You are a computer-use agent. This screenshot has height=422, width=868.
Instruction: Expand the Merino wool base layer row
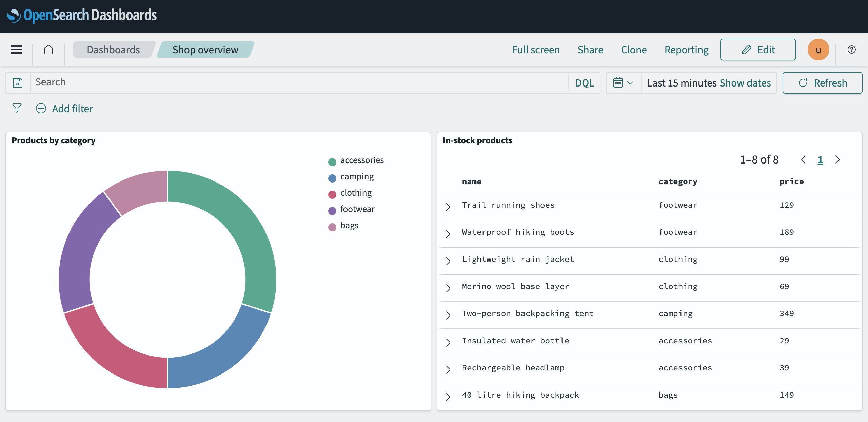click(448, 288)
